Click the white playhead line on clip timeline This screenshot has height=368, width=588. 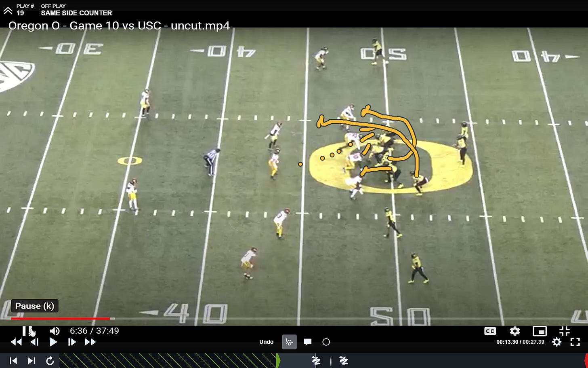331,361
